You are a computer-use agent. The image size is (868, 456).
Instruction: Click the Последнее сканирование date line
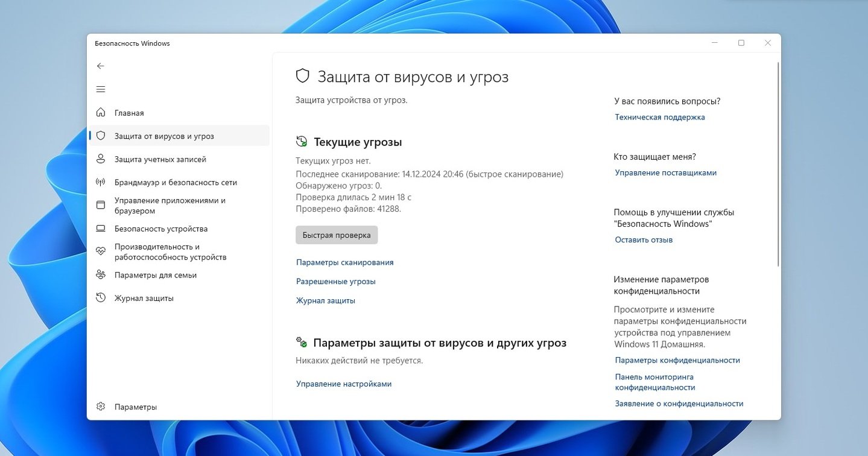pos(429,174)
